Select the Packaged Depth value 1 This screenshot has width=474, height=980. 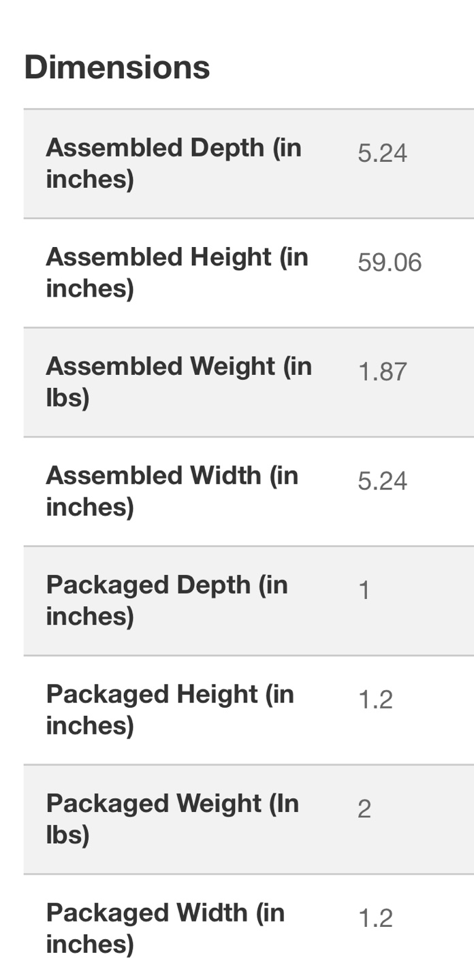coord(364,591)
